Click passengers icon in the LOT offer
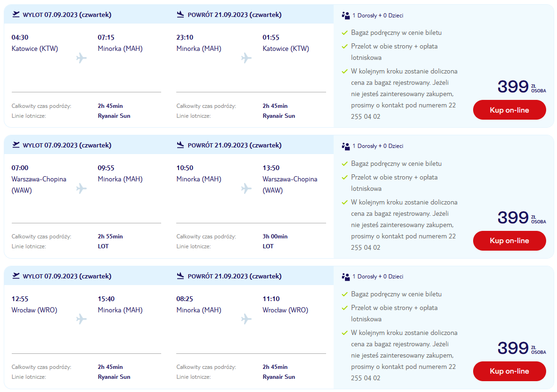 click(x=345, y=146)
